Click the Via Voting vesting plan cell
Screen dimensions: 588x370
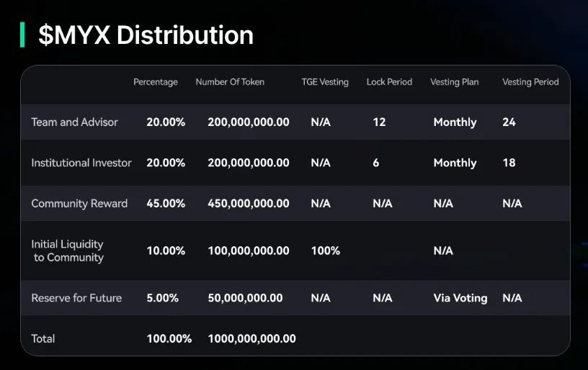[460, 298]
